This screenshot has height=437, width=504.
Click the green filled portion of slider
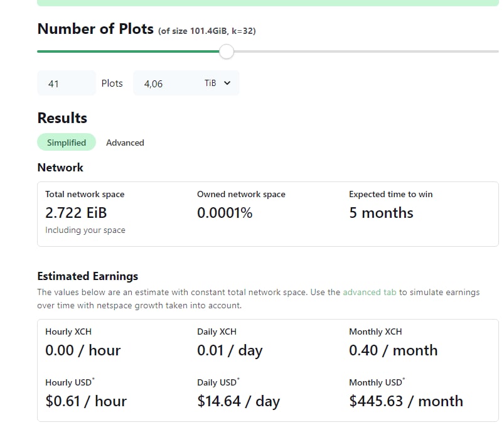tap(128, 51)
